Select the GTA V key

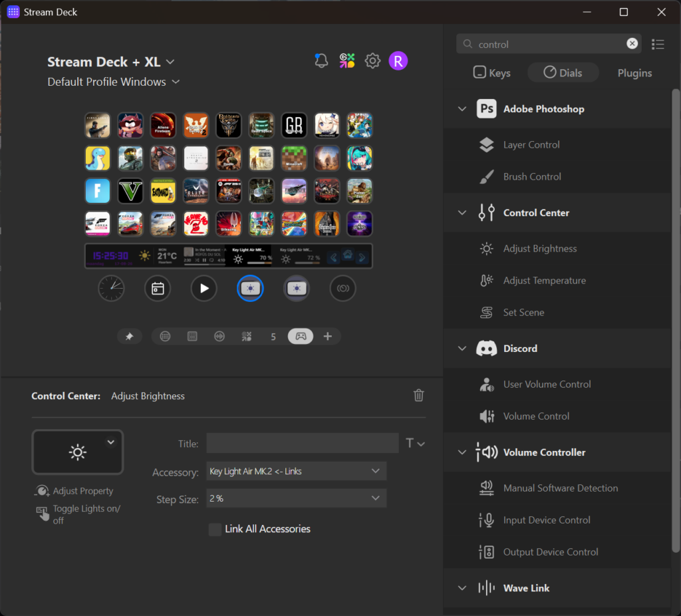point(130,191)
